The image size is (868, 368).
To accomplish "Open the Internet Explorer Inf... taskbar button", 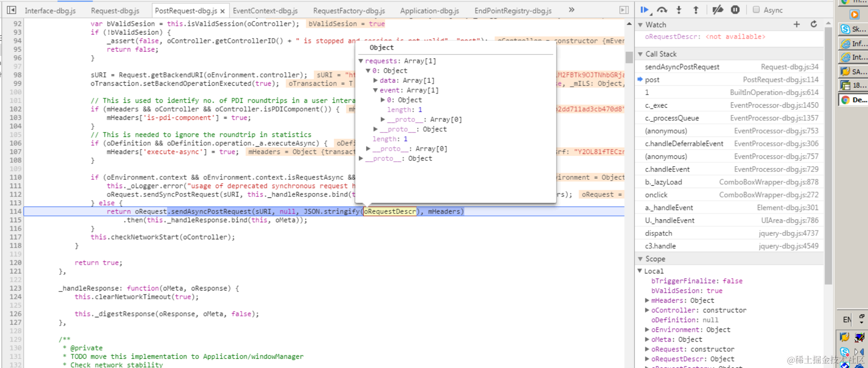I will tap(853, 43).
